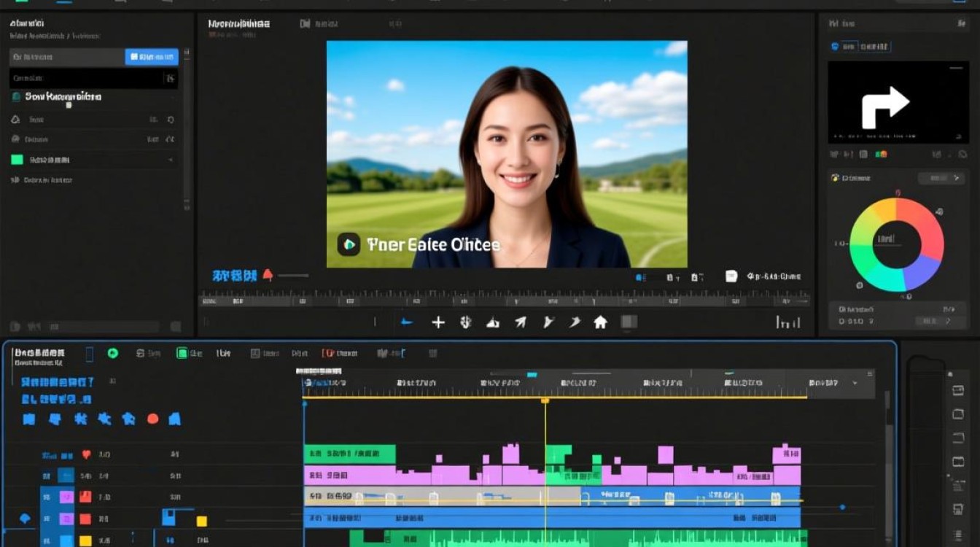
Task: Click the blue highlighted tab in left panel
Action: click(x=152, y=57)
